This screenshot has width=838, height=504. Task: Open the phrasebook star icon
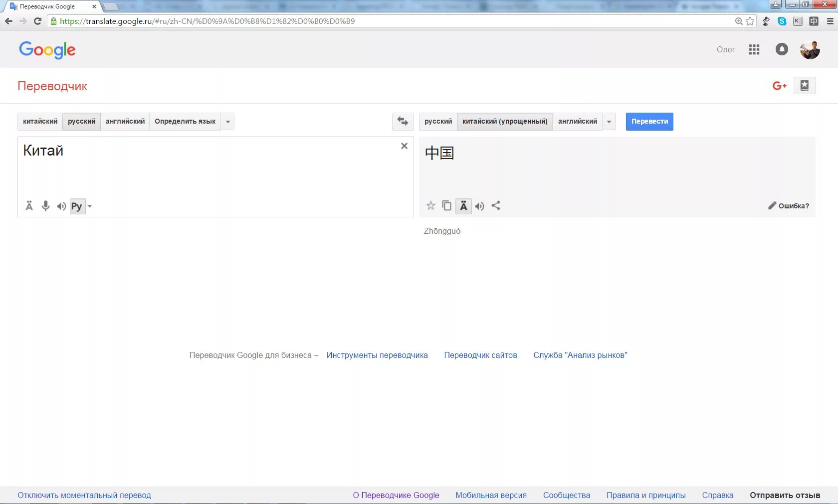click(x=805, y=86)
